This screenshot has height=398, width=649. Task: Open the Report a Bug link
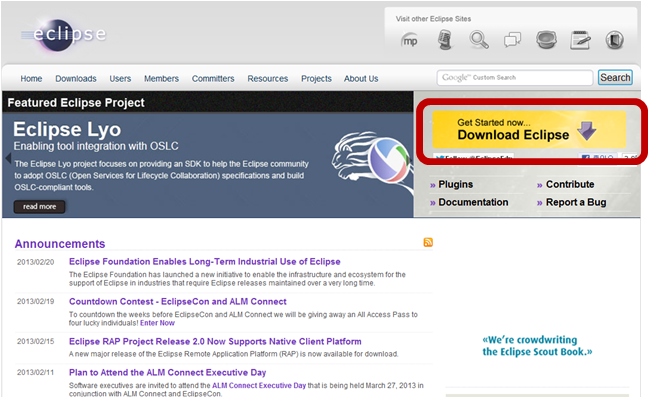pos(576,202)
